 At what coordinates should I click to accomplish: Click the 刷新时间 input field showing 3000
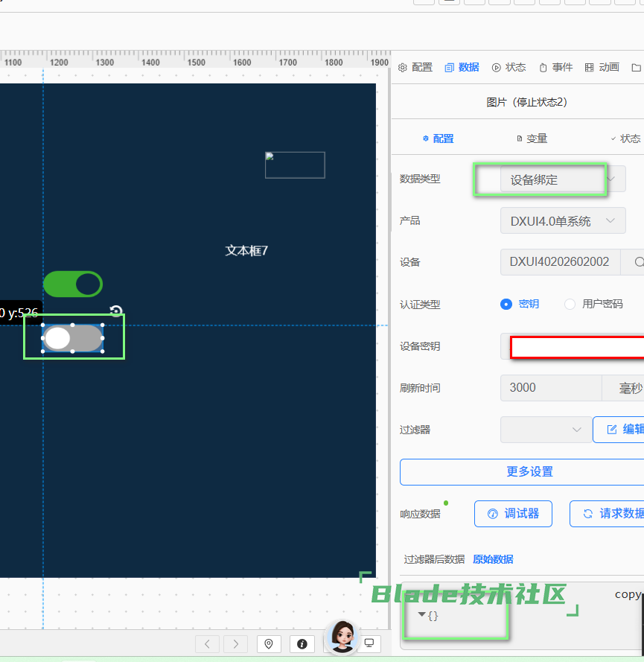(550, 388)
